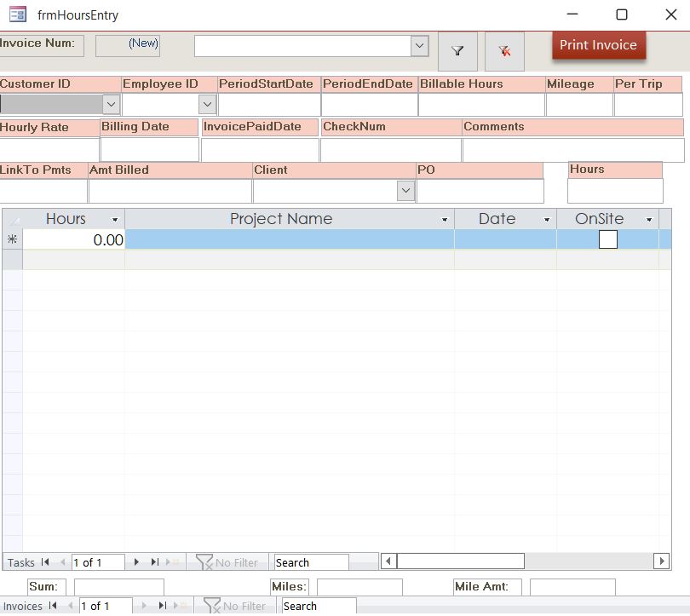The width and height of the screenshot is (690, 616).
Task: Click the 0.00 Hours cell in new row
Action: pos(74,239)
